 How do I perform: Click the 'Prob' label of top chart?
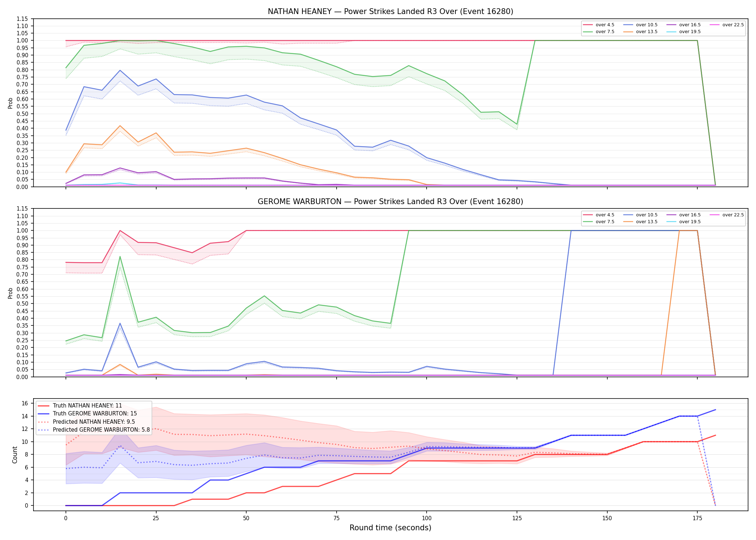pyautogui.click(x=10, y=103)
